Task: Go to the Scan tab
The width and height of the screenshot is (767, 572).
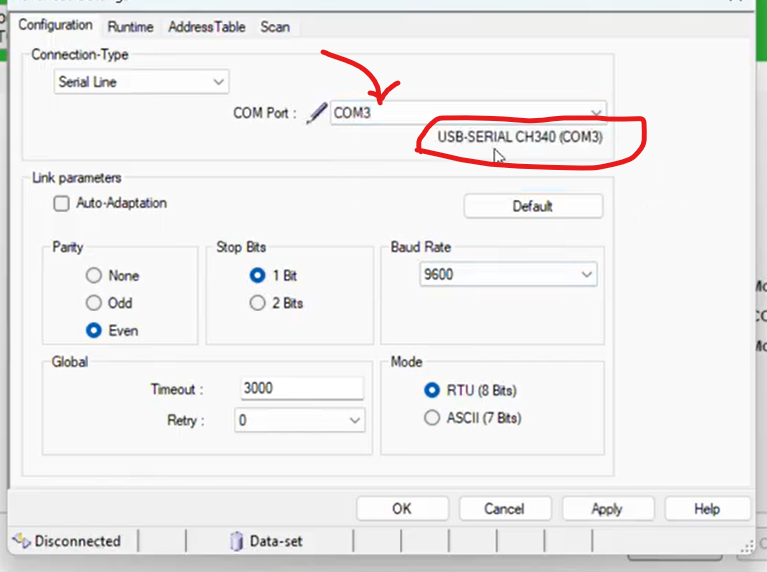Action: coord(275,27)
